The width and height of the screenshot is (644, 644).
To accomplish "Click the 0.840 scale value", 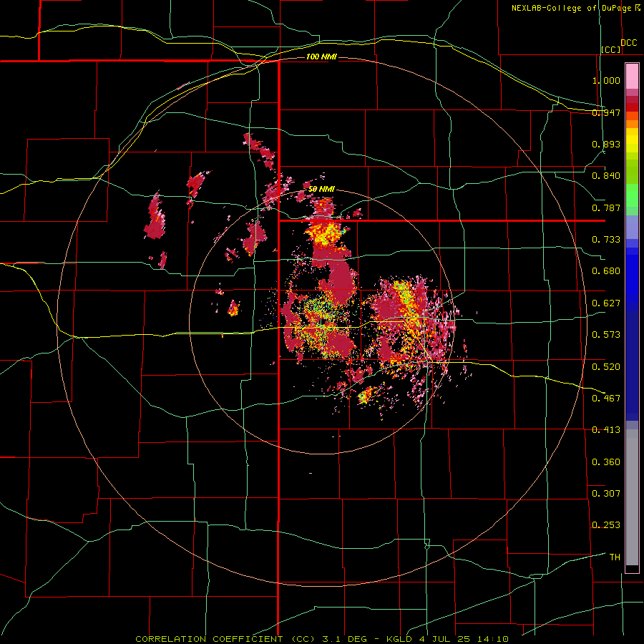I will 606,176.
